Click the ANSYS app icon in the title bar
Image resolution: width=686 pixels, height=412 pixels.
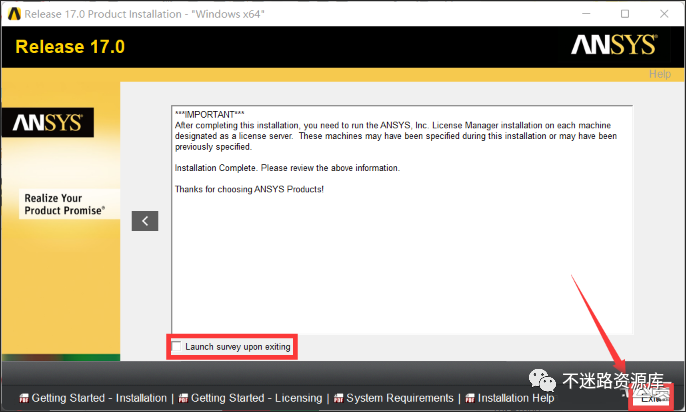(x=14, y=14)
